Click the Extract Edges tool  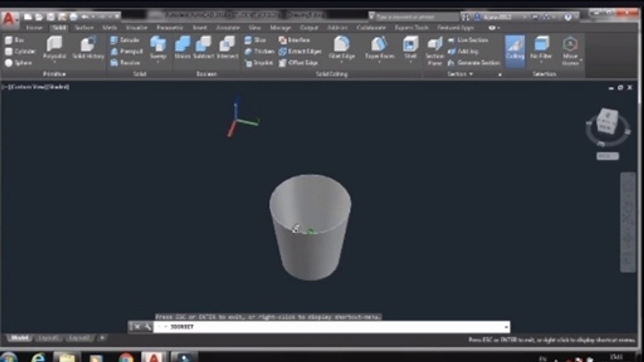tap(300, 51)
